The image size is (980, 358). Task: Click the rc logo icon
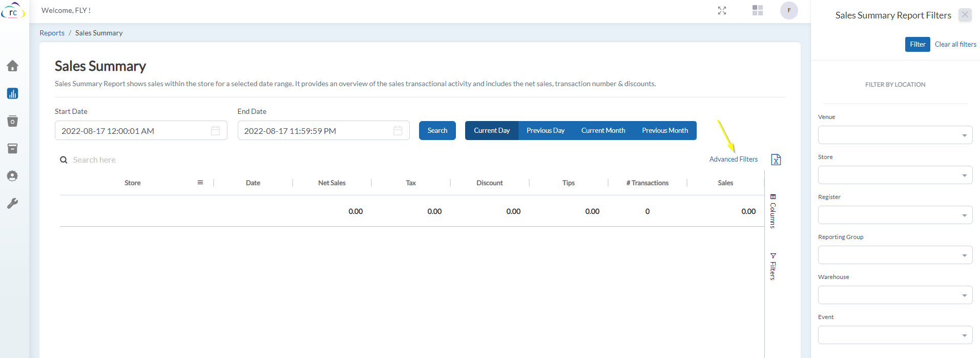tap(13, 11)
